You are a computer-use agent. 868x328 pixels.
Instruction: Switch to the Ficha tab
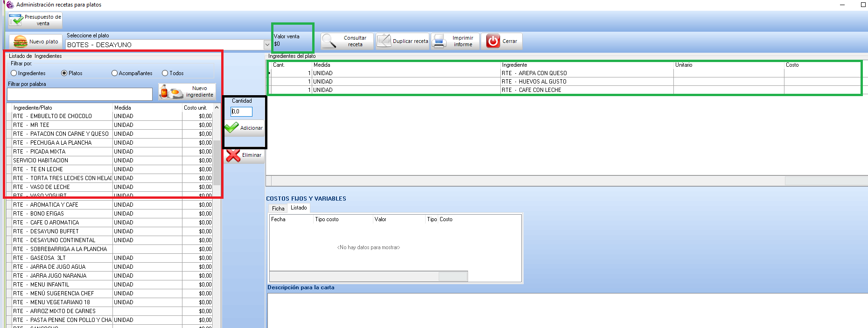278,209
